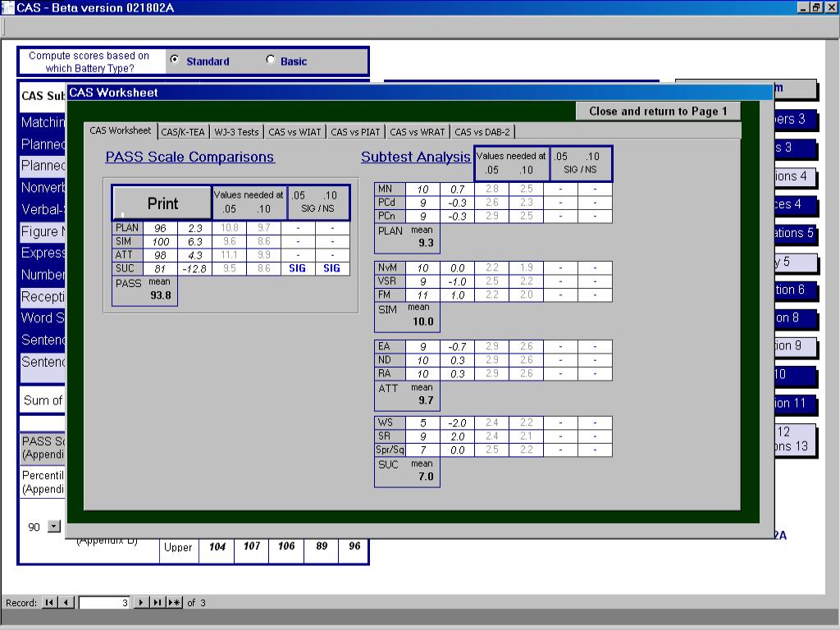
Task: Click Upper confidence value 106
Action: pyautogui.click(x=286, y=546)
